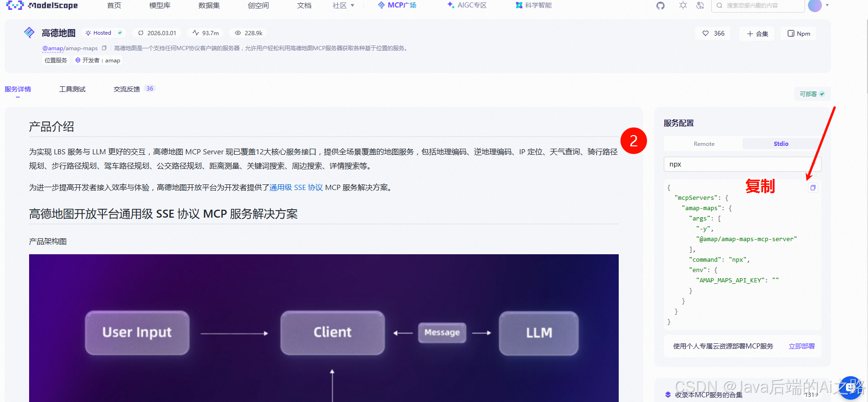This screenshot has height=402, width=868.
Task: Open the user avatar menu
Action: 815,6
